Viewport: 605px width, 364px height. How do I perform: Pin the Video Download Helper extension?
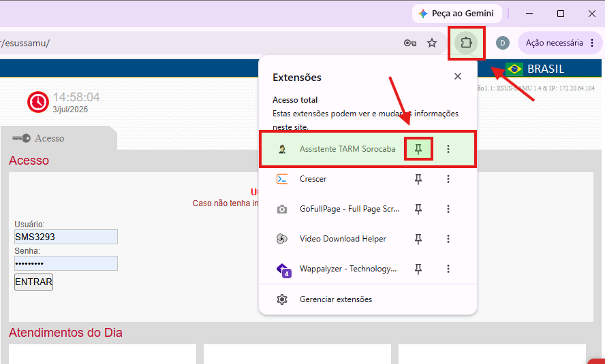418,239
